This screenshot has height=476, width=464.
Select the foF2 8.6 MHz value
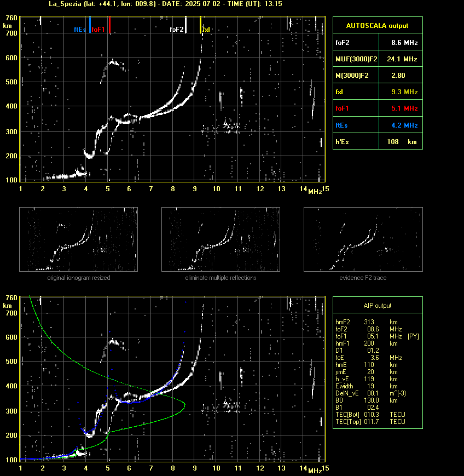click(404, 43)
